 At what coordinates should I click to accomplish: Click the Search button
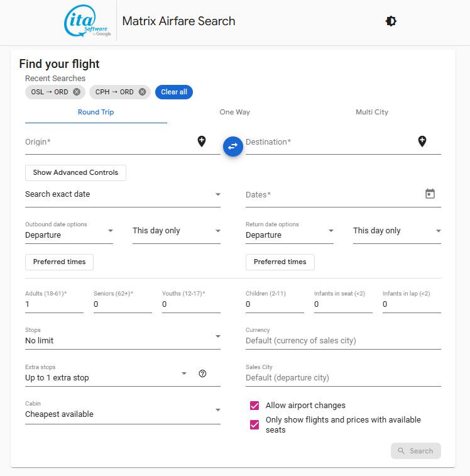pos(416,451)
